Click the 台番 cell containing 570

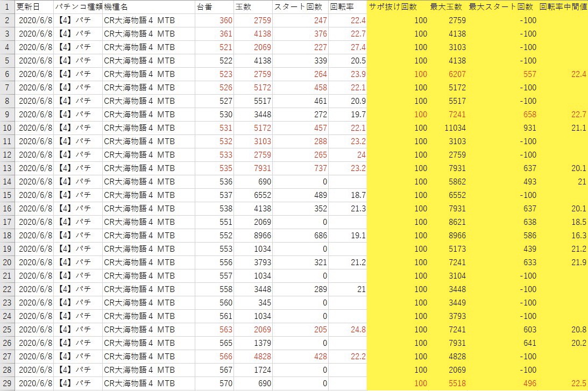click(215, 383)
